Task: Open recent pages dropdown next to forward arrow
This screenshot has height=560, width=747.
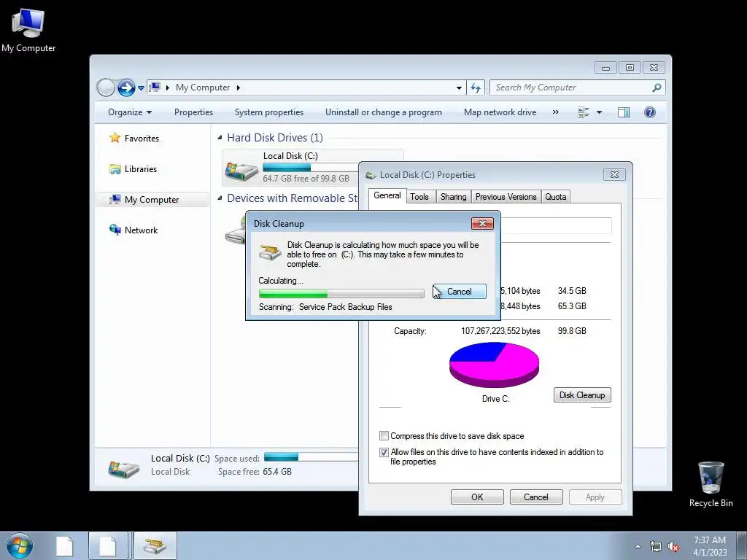Action: [141, 88]
